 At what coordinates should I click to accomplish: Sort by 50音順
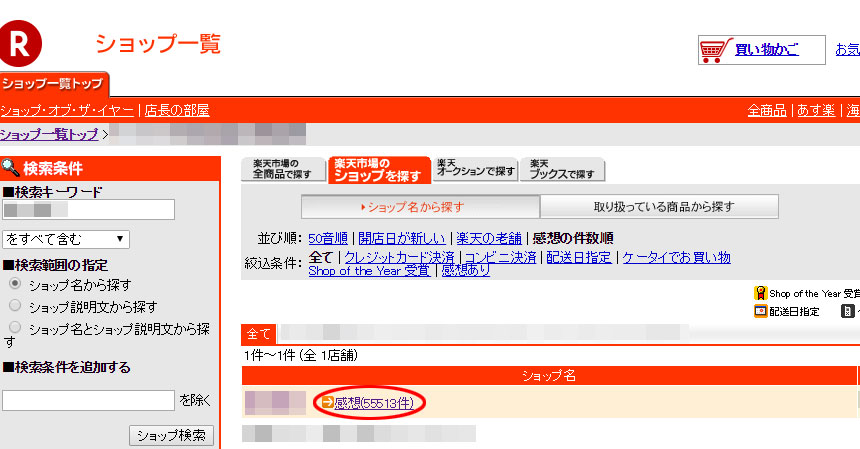point(327,238)
